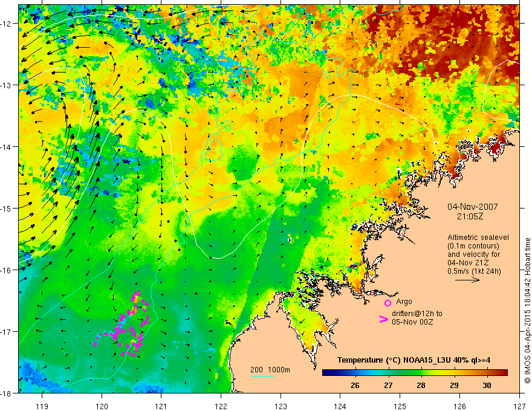Click the latitude label -12
Image resolution: width=532 pixels, height=411 pixels.
click(7, 24)
